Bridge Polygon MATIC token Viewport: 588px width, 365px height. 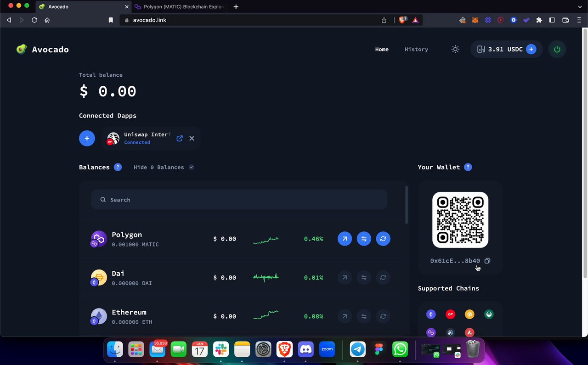point(383,239)
